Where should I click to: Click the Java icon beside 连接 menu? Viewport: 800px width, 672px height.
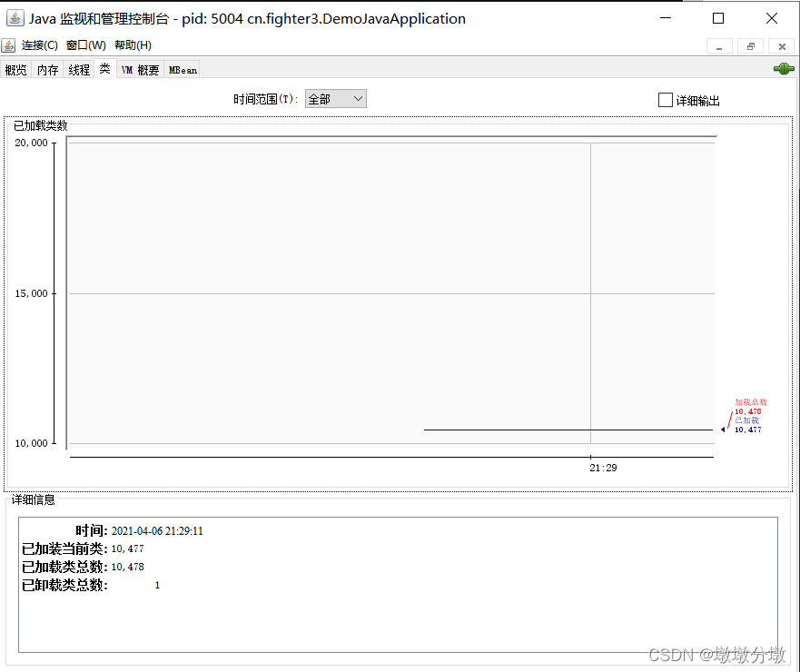[x=8, y=45]
